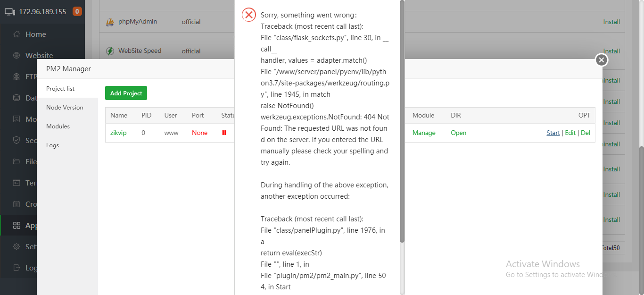Image resolution: width=644 pixels, height=295 pixels.
Task: Open the Database sidebar icon
Action: 17,98
